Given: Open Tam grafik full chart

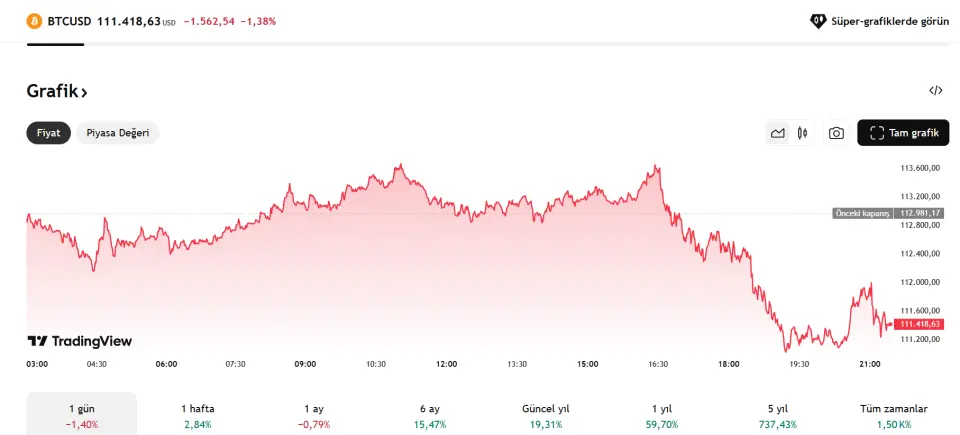Looking at the screenshot, I should point(903,133).
